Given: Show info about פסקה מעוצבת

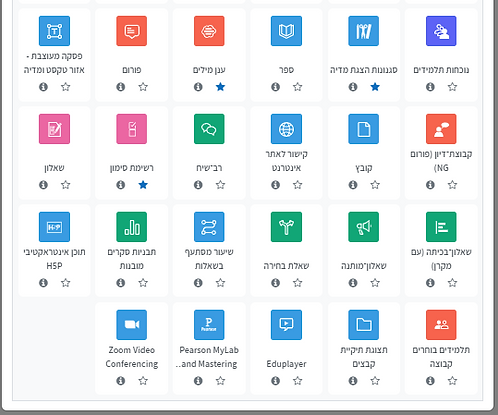Looking at the screenshot, I should [x=43, y=87].
